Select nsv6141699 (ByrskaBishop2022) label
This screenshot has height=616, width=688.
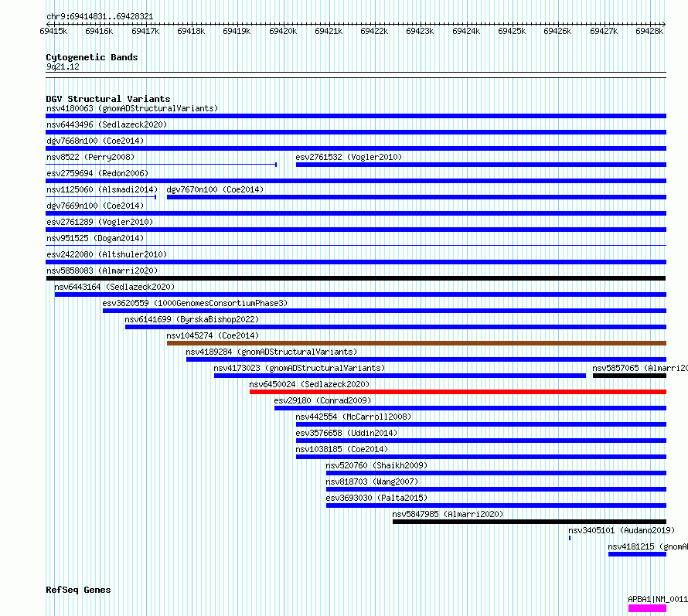click(192, 319)
